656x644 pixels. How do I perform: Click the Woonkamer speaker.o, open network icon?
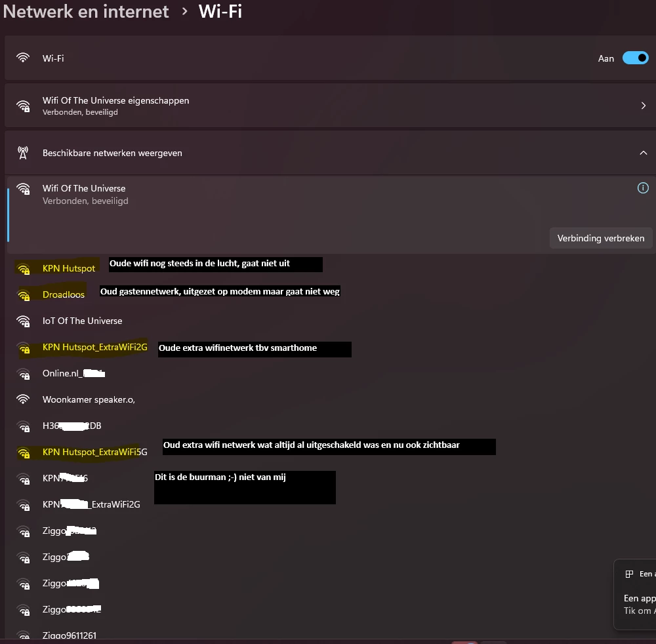[x=24, y=399]
